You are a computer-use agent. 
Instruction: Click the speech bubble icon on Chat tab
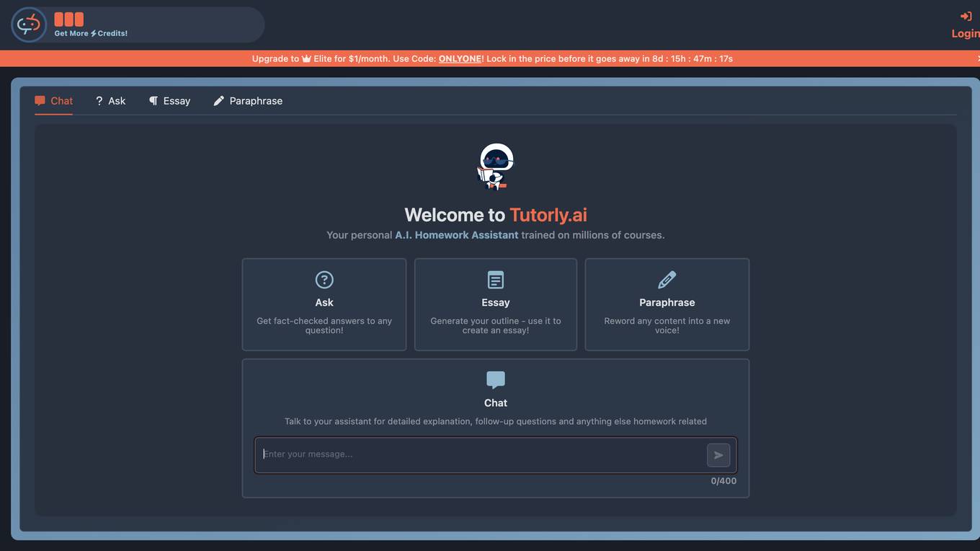[x=40, y=101]
